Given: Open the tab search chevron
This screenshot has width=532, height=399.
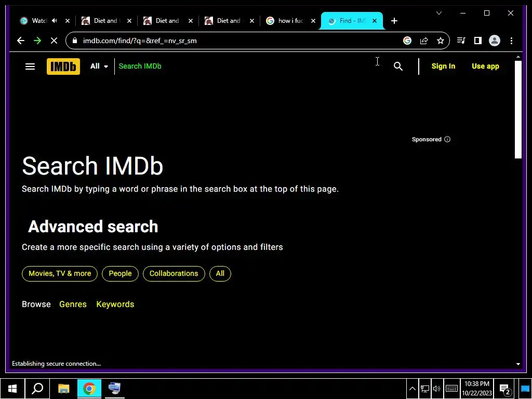Looking at the screenshot, I should point(439,13).
